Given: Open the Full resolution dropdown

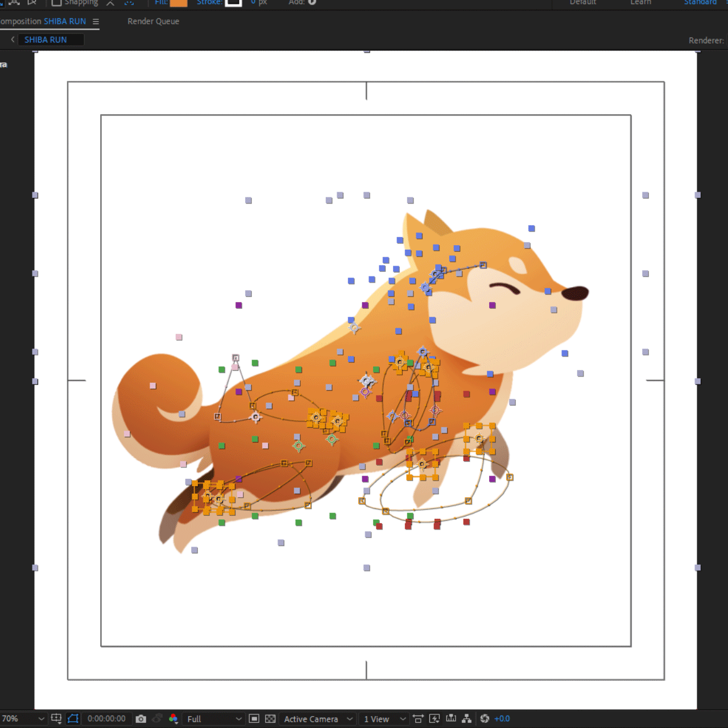Looking at the screenshot, I should pos(214,719).
